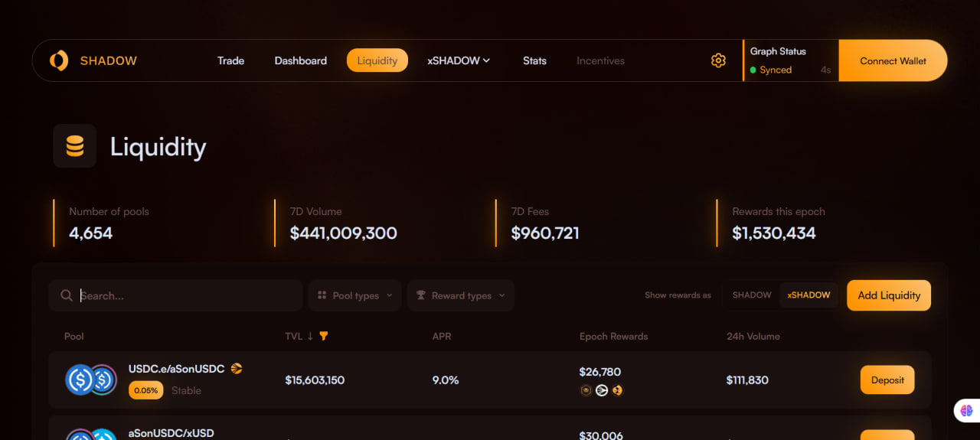Click the 7D Volume $441,009,300 stat
The image size is (980, 440).
343,223
